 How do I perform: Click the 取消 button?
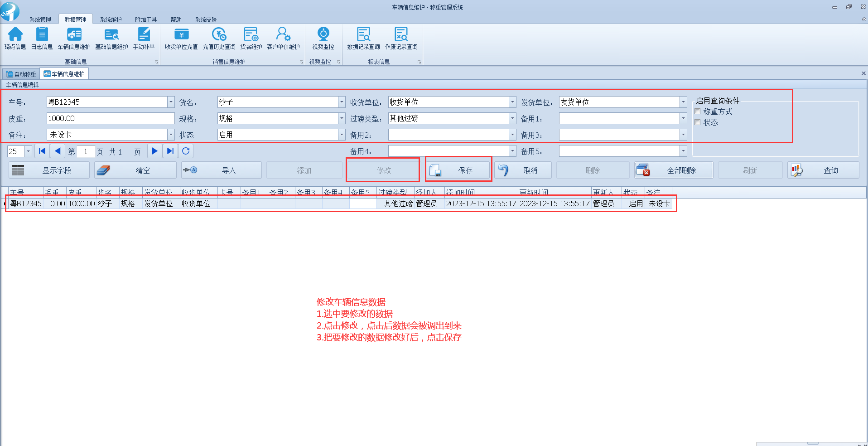(x=523, y=170)
